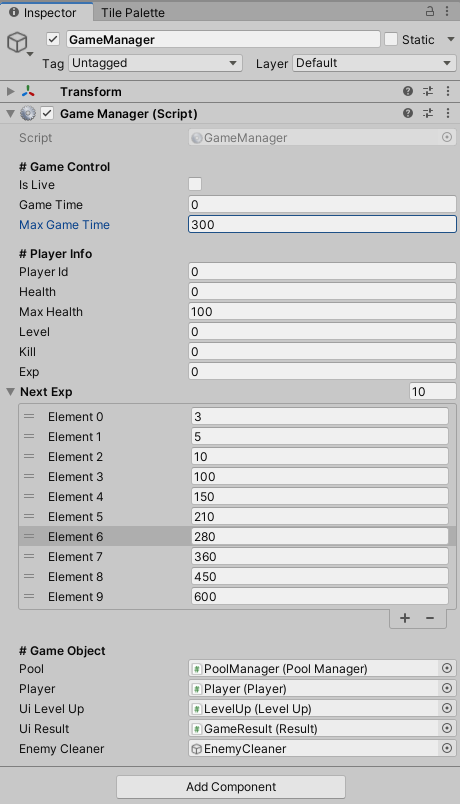The height and width of the screenshot is (804, 460).
Task: Toggle the Static checkbox
Action: [x=391, y=39]
